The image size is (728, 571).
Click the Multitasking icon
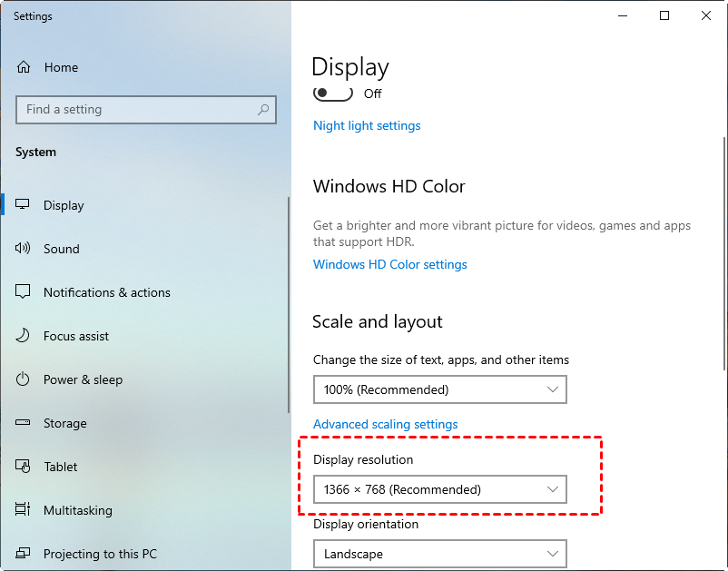(x=23, y=509)
